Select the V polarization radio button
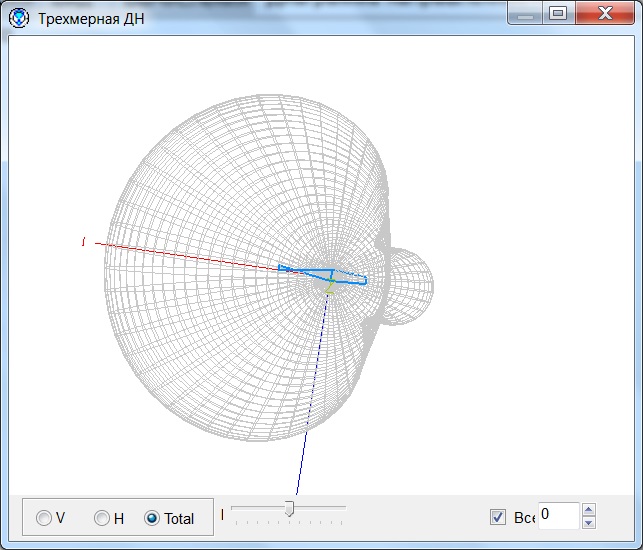Viewport: 643px width, 550px height. click(x=44, y=518)
